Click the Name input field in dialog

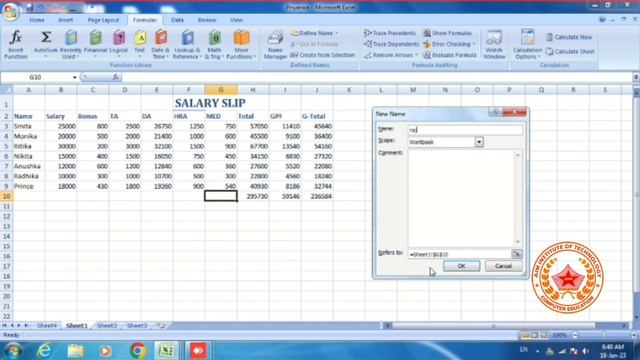pyautogui.click(x=465, y=130)
